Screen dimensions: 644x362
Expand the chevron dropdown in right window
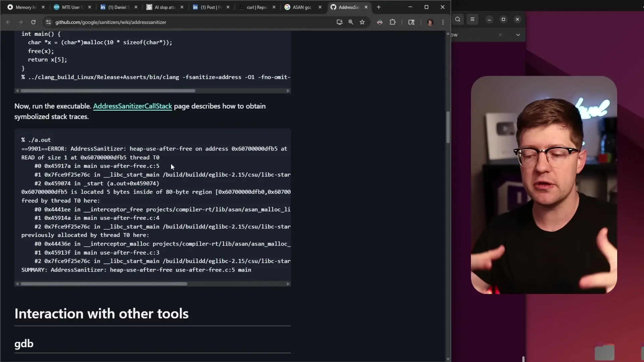click(518, 35)
